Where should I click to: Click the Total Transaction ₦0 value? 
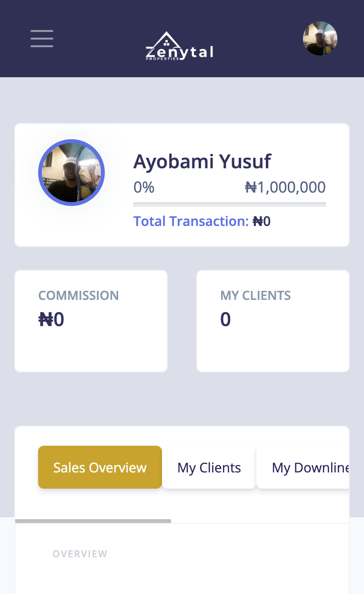tap(262, 221)
